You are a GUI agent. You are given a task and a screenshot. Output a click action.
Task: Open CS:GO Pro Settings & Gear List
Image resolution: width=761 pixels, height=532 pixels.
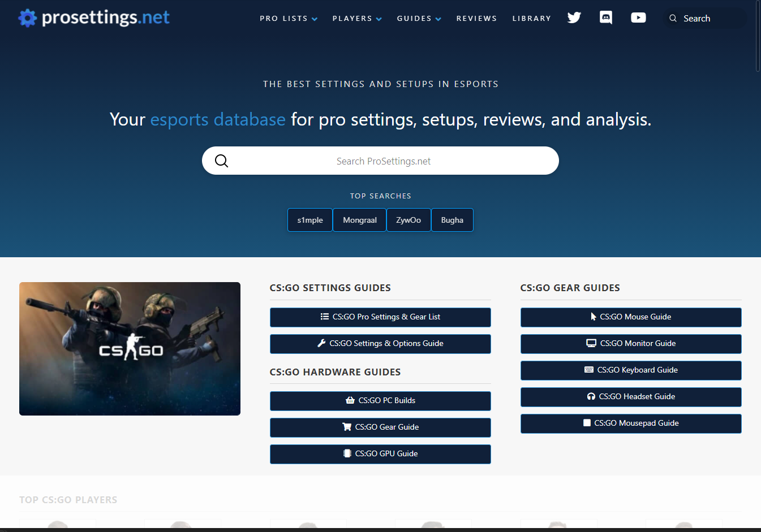pos(380,317)
